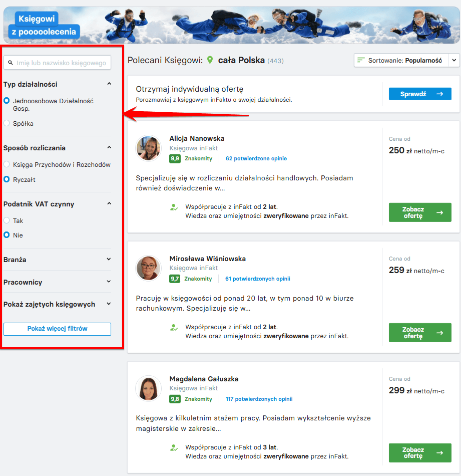Click Zobacz ofertę for Mirosława Wiśniowska

[420, 333]
